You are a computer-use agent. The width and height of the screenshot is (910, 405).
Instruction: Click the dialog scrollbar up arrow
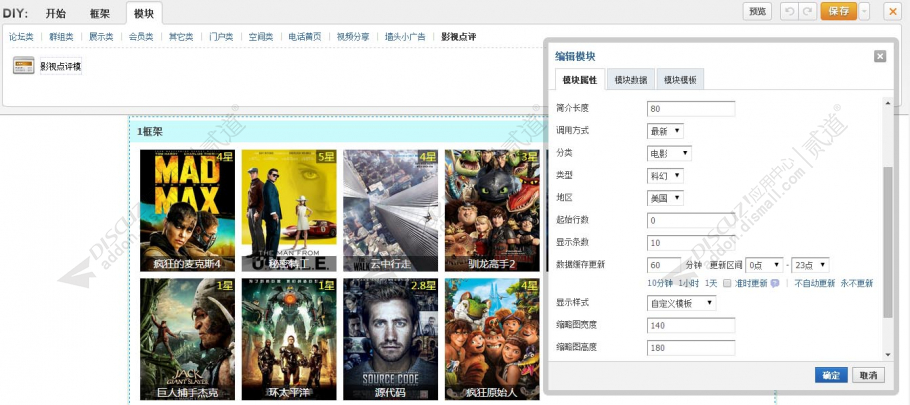pyautogui.click(x=887, y=103)
